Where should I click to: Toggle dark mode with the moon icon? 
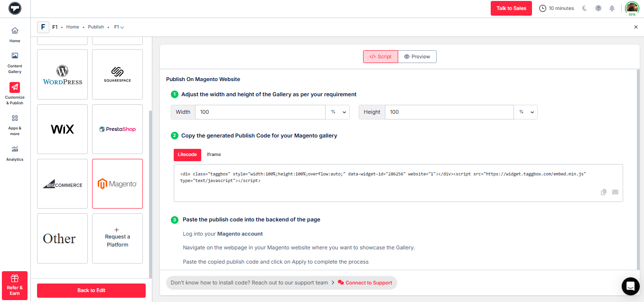(x=584, y=8)
